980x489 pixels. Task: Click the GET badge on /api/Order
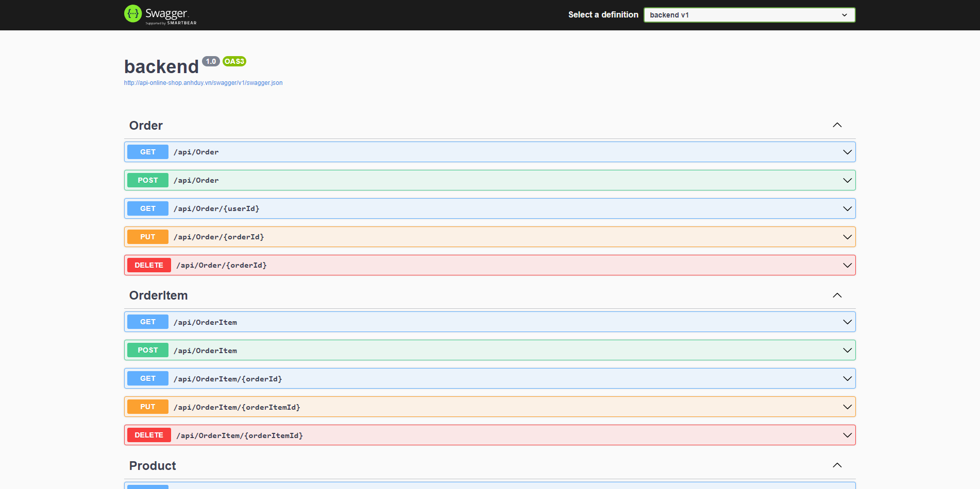click(147, 152)
